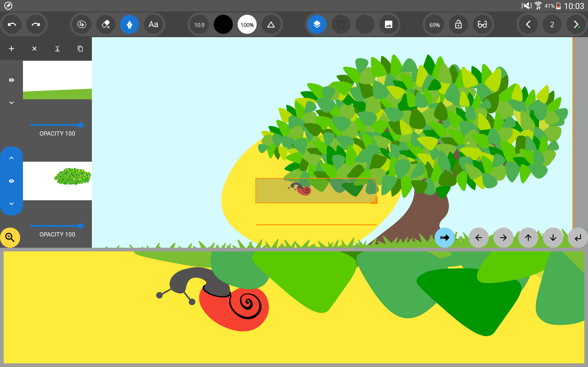The image size is (588, 367).
Task: Select the eraser tool
Action: (106, 25)
